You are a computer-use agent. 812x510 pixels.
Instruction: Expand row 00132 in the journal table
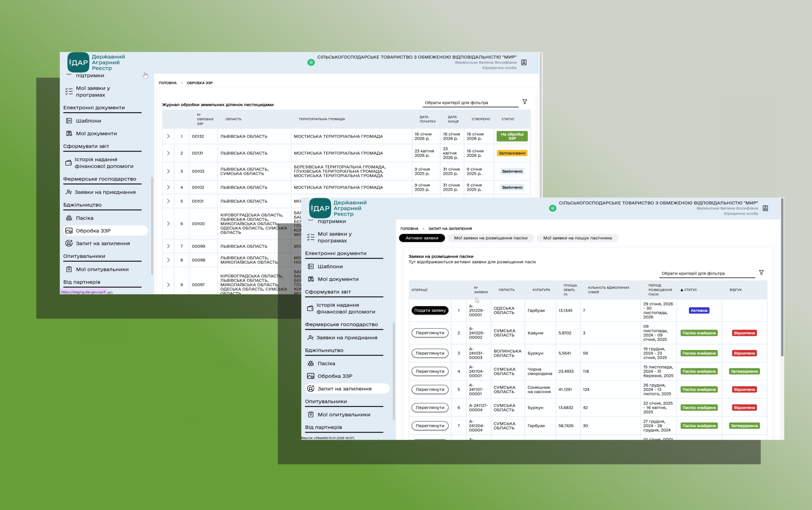coord(168,136)
